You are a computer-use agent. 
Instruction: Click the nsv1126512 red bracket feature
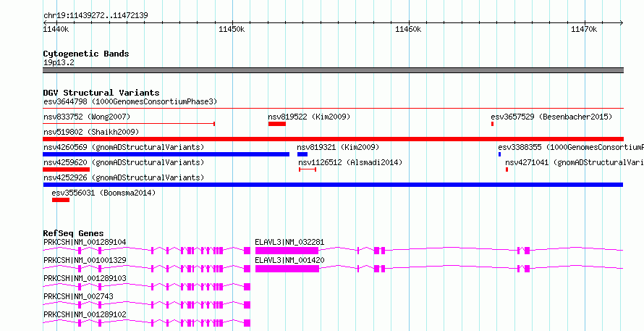pos(308,169)
